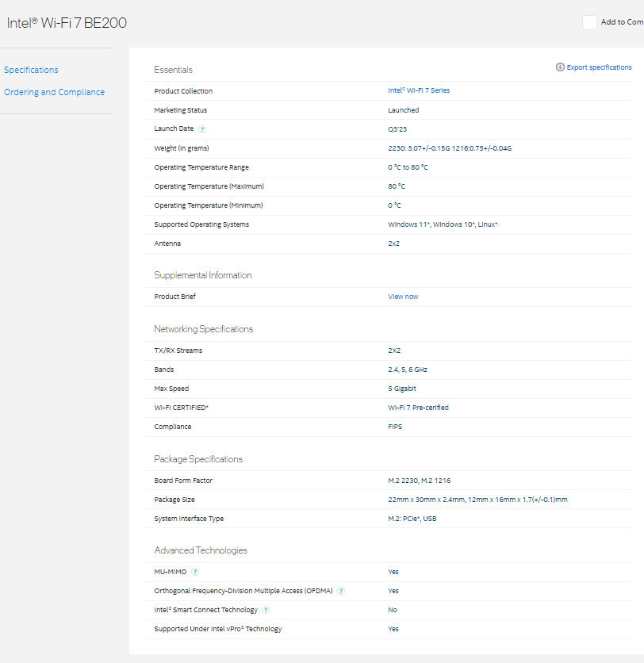
Task: Click the MU-MIMO question mark icon
Action: [x=195, y=572]
